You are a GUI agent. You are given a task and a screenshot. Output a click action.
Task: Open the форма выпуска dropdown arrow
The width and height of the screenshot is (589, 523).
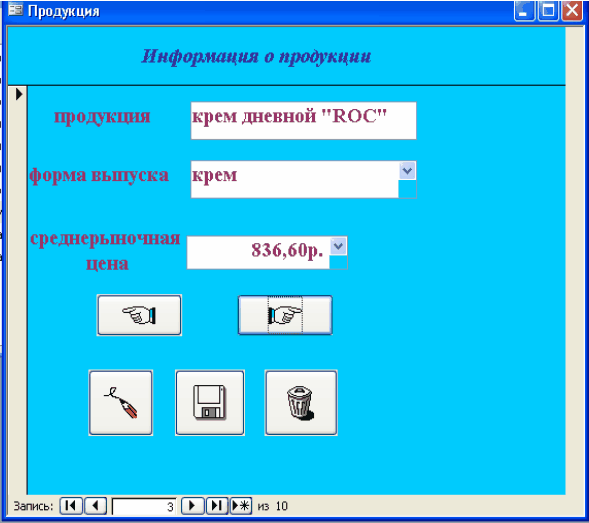tap(407, 171)
